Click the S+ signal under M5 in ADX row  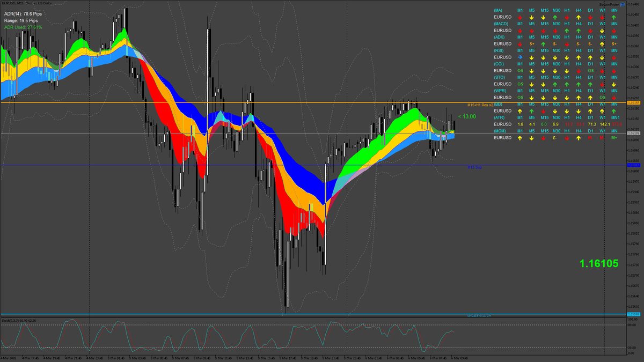click(x=532, y=44)
